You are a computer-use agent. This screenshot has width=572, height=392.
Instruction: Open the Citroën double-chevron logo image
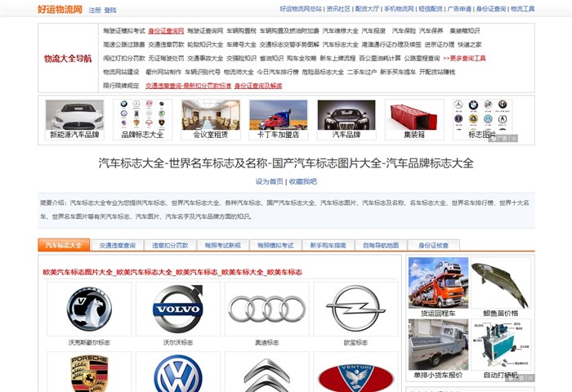(266, 376)
